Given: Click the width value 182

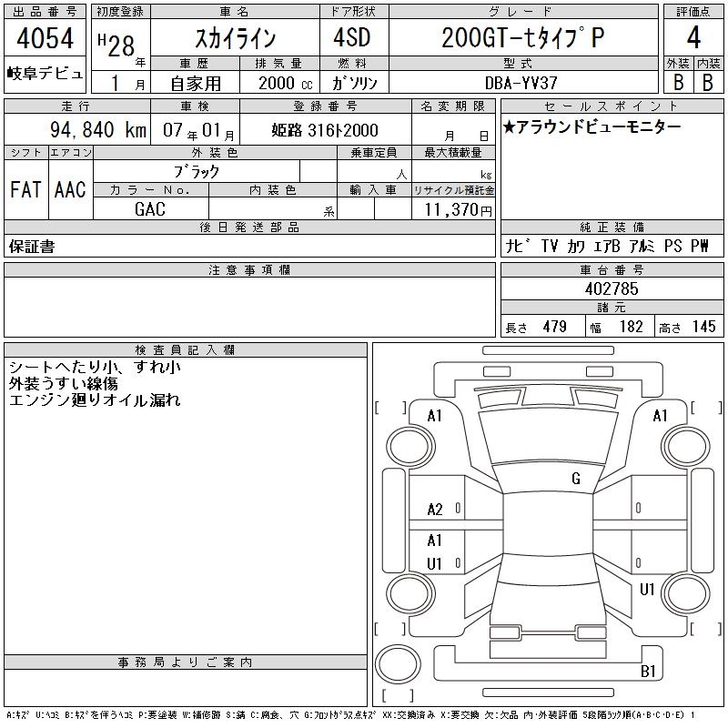Looking at the screenshot, I should point(631,327).
